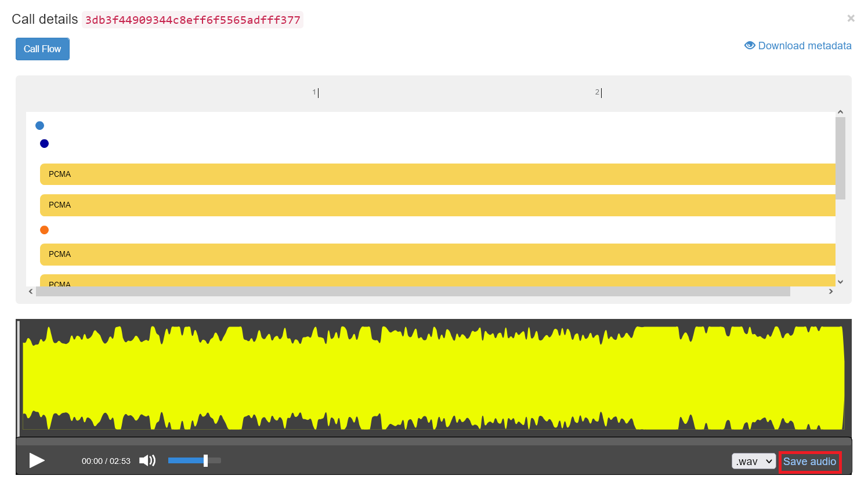Click timeline marker 2
Image resolution: width=868 pixels, height=490 pixels.
pos(598,92)
